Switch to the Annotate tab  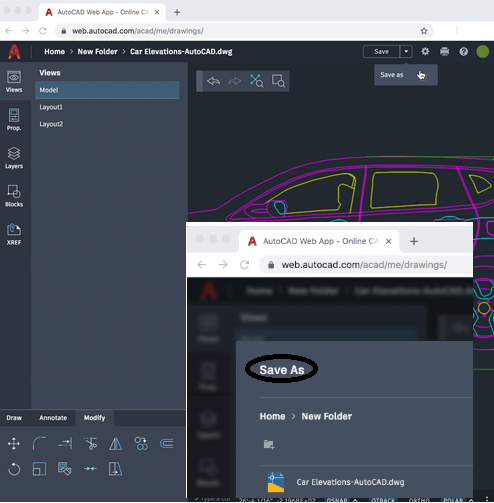[53, 418]
